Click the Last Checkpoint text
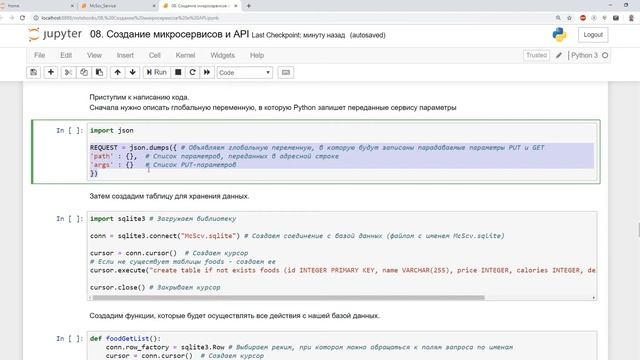 298,36
